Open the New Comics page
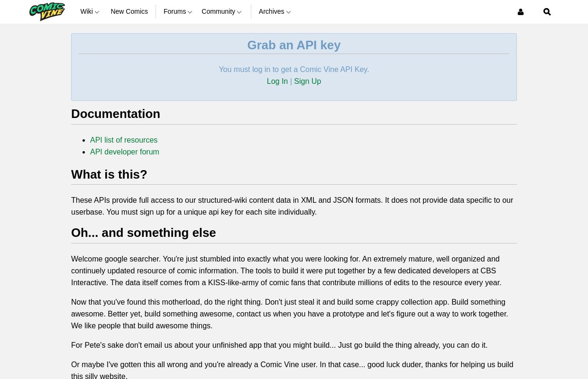Screen dimensions: 588x379 [129, 11]
